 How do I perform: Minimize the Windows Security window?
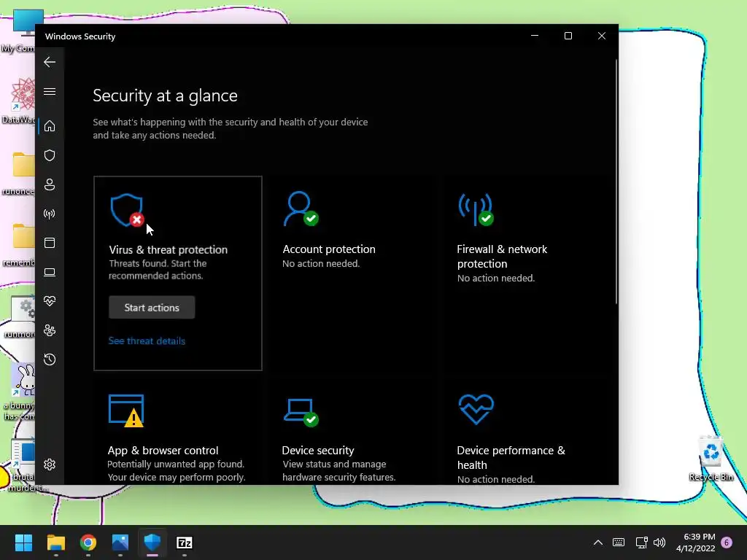(535, 36)
